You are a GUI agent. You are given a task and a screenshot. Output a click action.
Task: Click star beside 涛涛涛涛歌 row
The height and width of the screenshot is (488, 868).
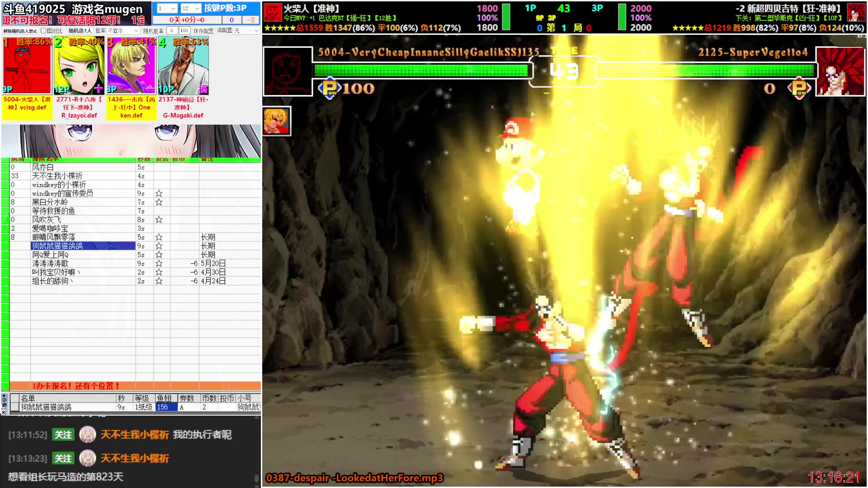click(x=159, y=263)
